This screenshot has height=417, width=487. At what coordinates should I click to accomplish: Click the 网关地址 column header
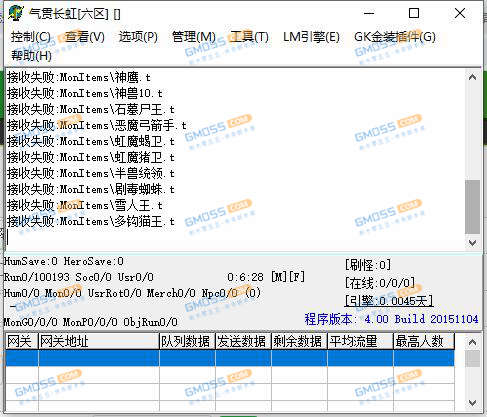(x=99, y=341)
